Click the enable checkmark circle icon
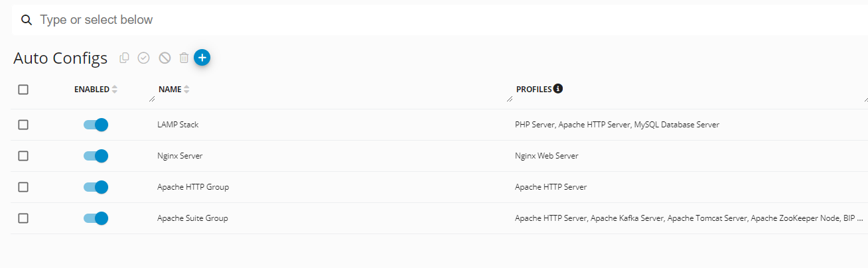The image size is (868, 268). pyautogui.click(x=143, y=58)
